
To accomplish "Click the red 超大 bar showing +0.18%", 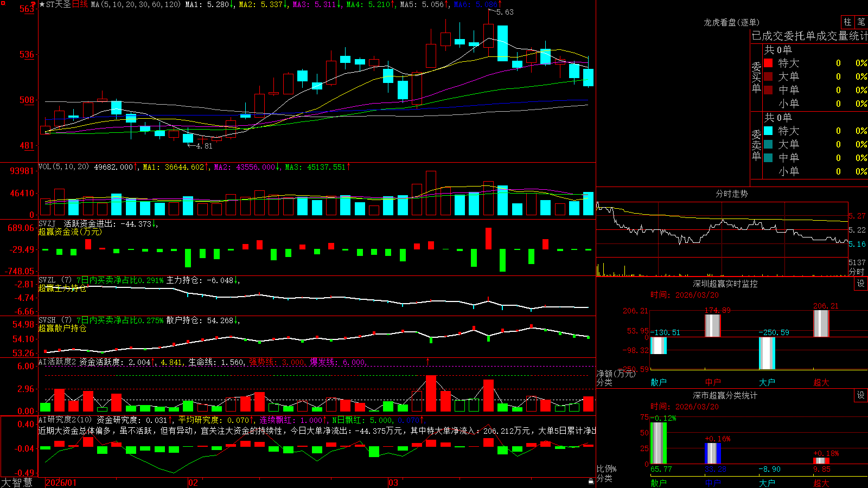I will (821, 461).
